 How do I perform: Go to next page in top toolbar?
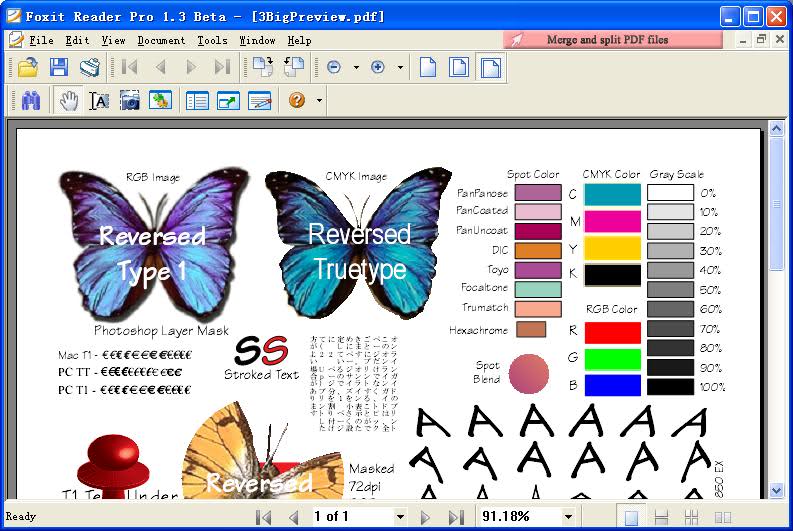click(x=191, y=67)
